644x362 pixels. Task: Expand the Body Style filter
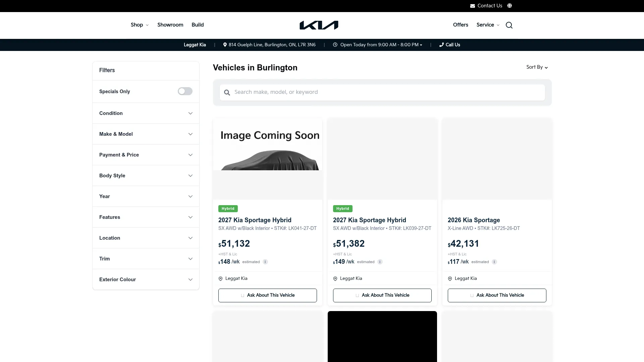click(146, 176)
